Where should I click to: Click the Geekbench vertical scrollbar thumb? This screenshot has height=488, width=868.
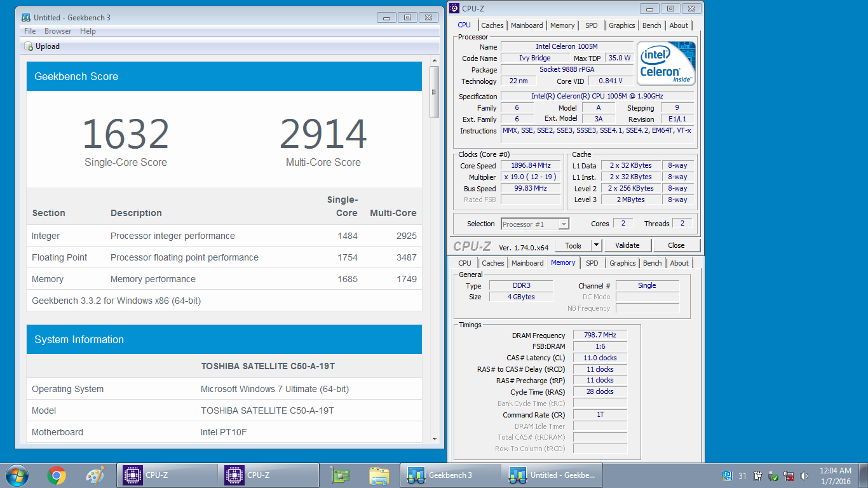point(435,92)
